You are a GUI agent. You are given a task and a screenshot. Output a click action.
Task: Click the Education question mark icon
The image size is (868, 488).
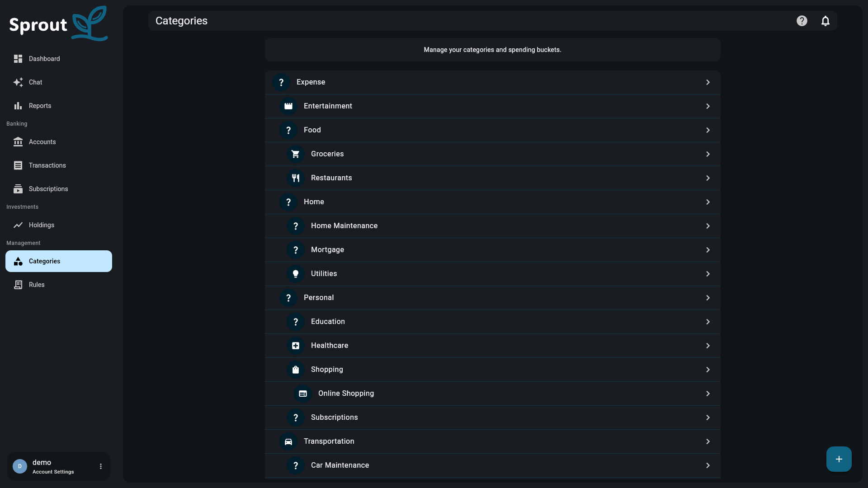click(x=296, y=322)
